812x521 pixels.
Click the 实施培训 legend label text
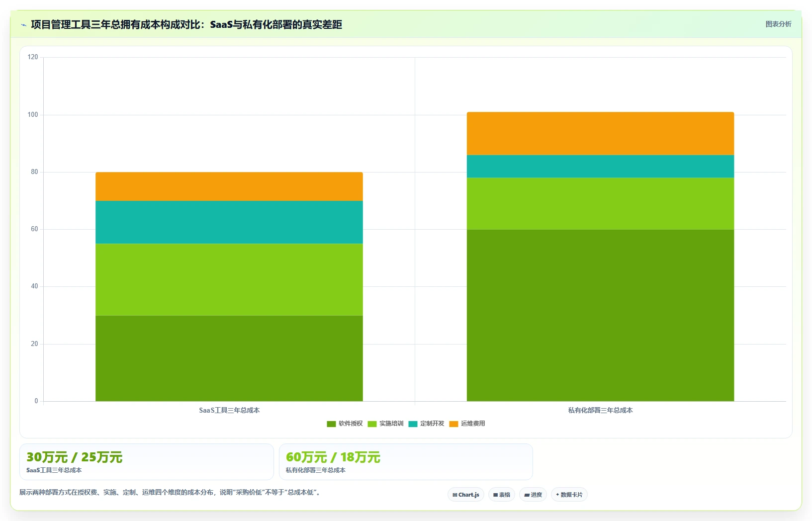[x=391, y=424]
